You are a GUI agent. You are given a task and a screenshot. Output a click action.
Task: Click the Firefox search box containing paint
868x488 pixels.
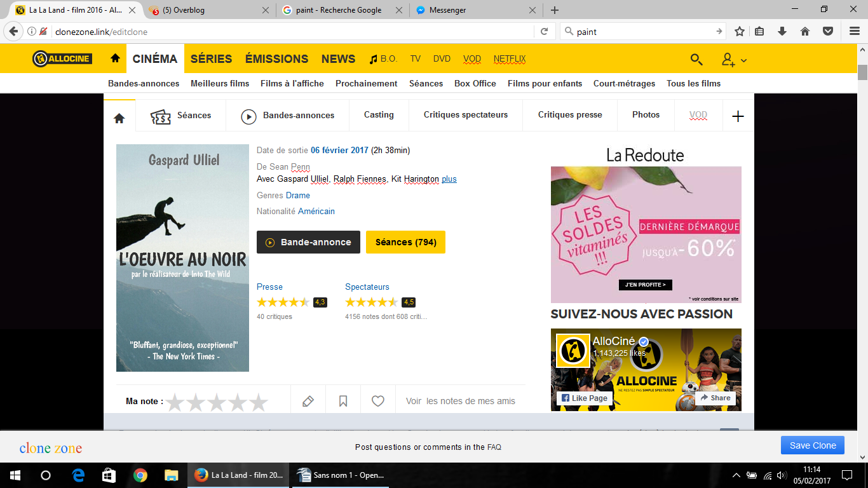tap(643, 32)
